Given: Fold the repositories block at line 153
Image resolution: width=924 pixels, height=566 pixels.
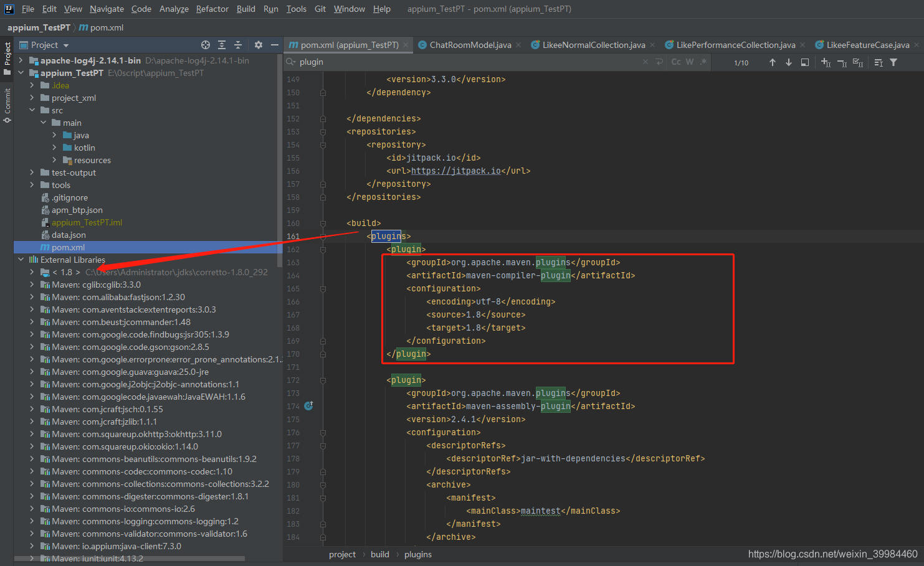Looking at the screenshot, I should (323, 132).
